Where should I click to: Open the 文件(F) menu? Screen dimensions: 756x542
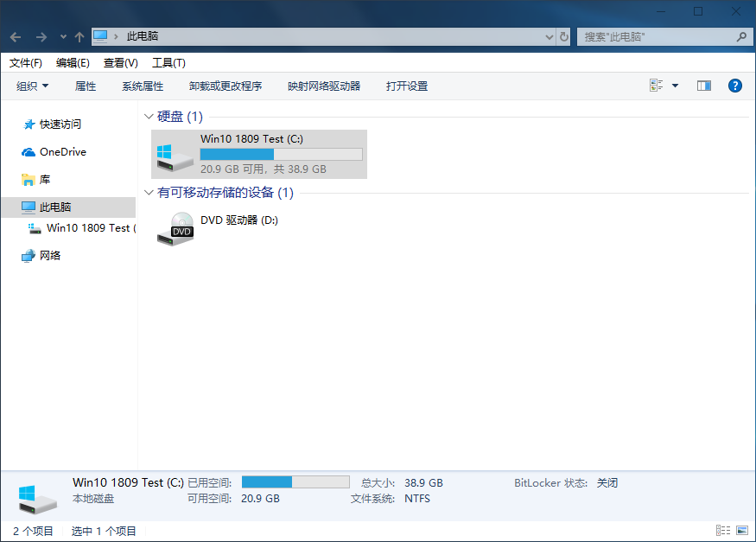(x=26, y=63)
